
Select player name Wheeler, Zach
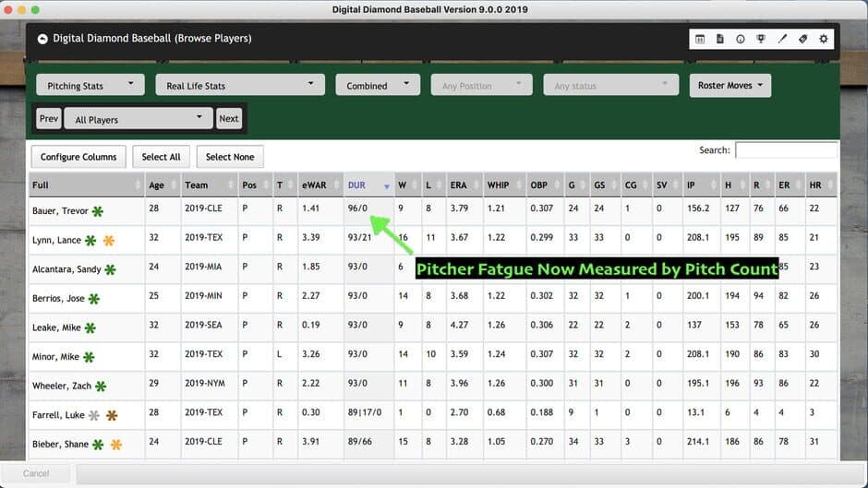coord(62,386)
